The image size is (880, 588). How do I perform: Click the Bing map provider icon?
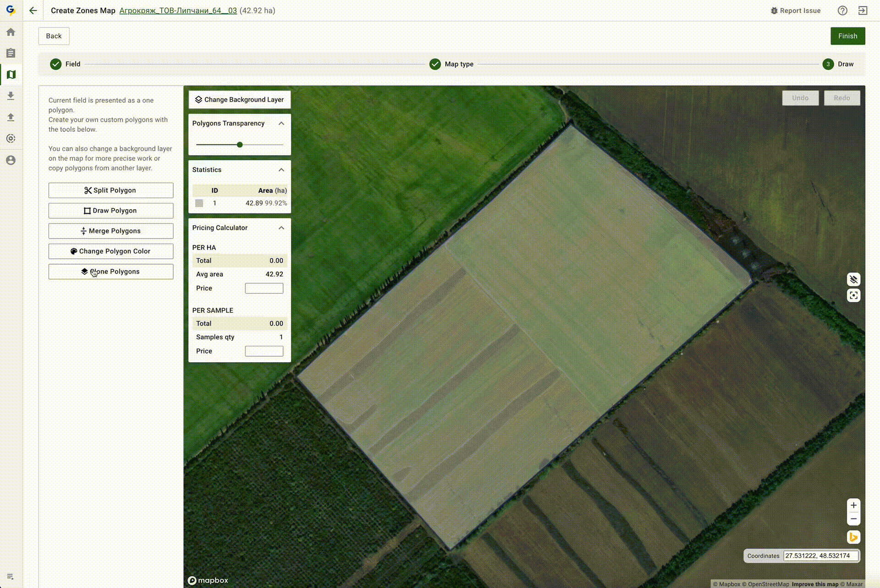tap(853, 537)
